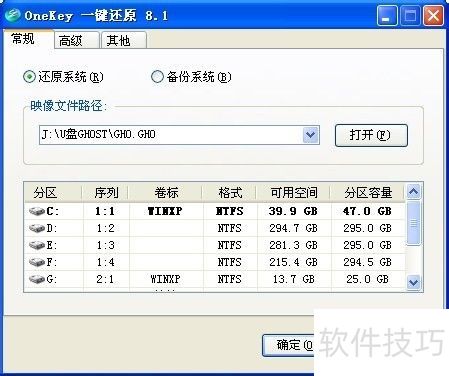Click the drive icon for G: partition
The height and width of the screenshot is (376, 449).
pos(37,279)
